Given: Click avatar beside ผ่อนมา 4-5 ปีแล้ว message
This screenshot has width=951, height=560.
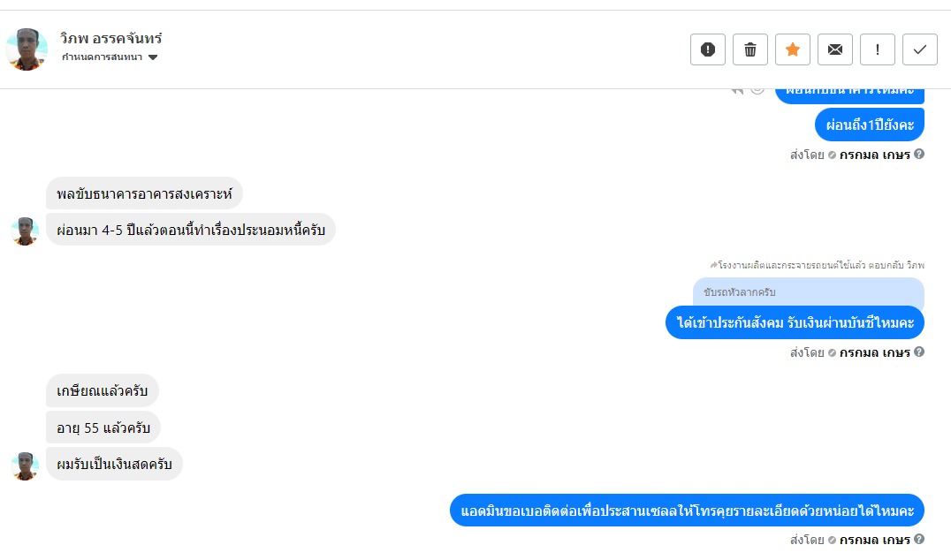Looking at the screenshot, I should point(25,231).
